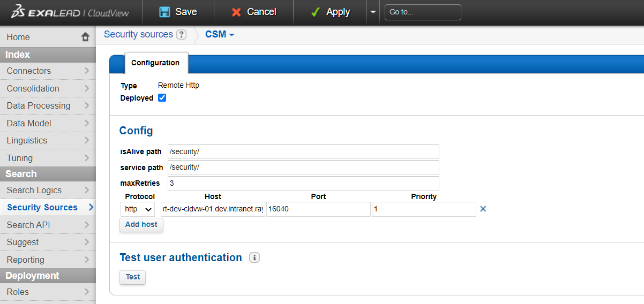
Task: Click the Add host button
Action: [x=141, y=225]
